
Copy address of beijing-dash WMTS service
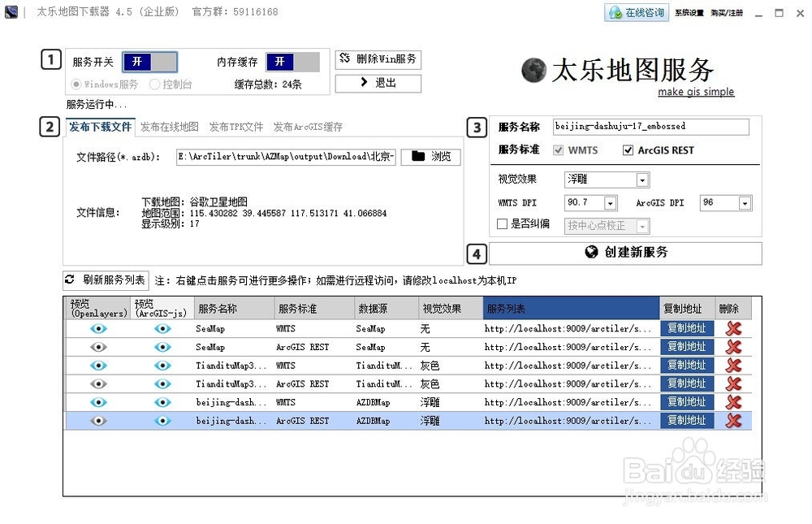click(x=687, y=402)
